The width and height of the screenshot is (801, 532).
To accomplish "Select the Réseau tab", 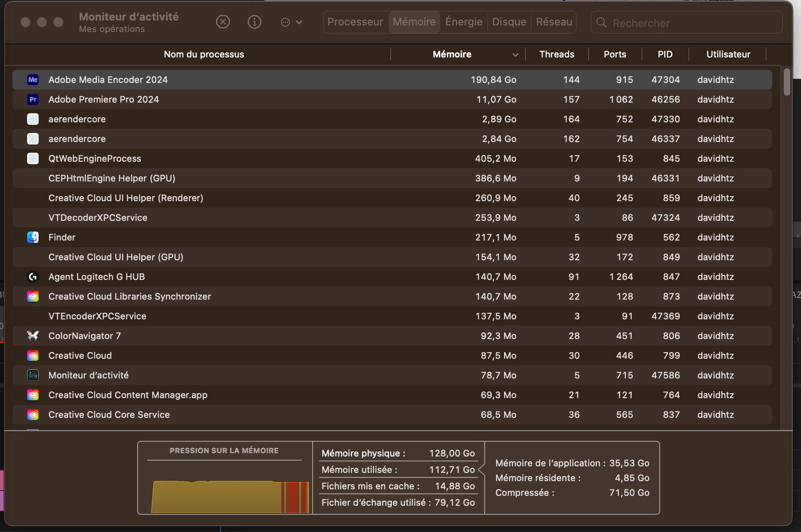I will coord(554,22).
